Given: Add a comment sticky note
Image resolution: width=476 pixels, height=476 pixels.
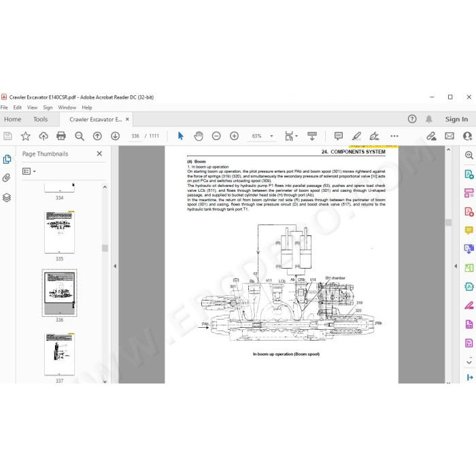Looking at the screenshot, I should (x=338, y=136).
